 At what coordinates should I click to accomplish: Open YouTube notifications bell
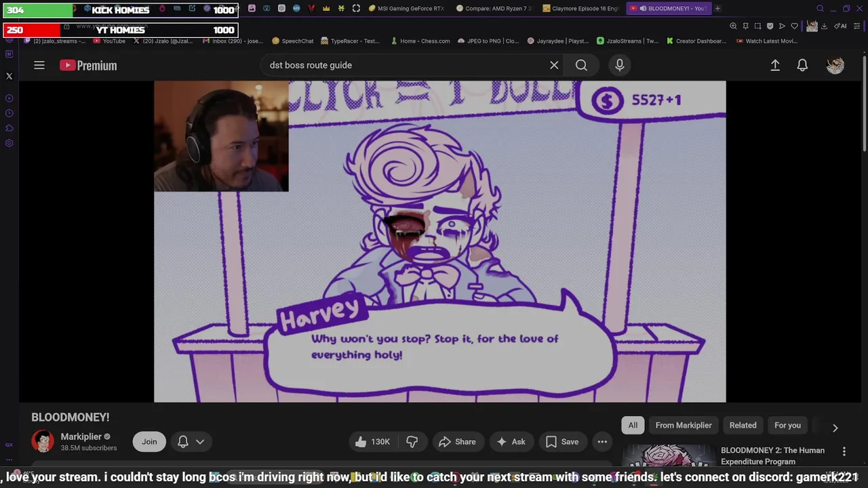[802, 65]
